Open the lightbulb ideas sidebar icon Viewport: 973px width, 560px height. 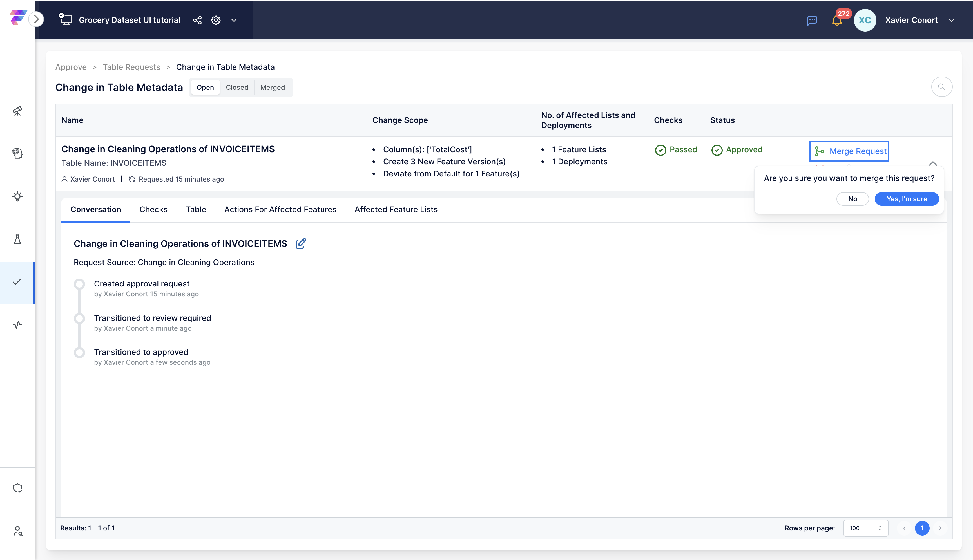17,196
